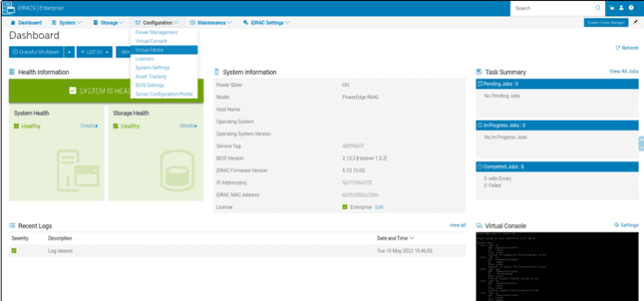Open the LED On dropdown
Viewport: 644px width, 301px height.
[95, 52]
